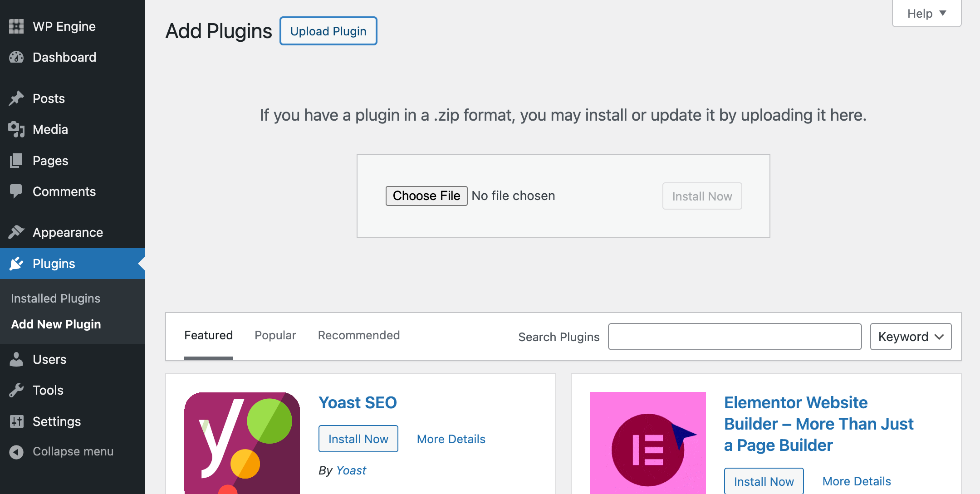Open Media using the camera icon
Screen dimensions: 980x494
pos(16,129)
